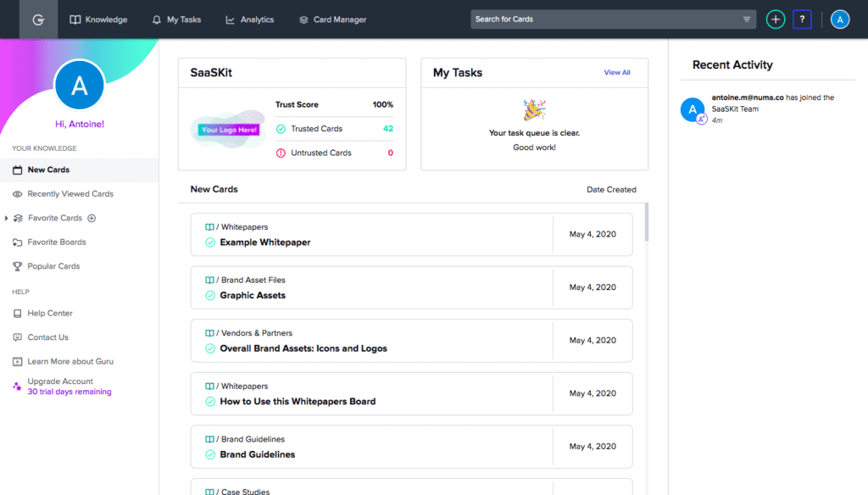Screen dimensions: 868x495
Task: Click the Knowledge book icon in top bar
Action: [75, 19]
